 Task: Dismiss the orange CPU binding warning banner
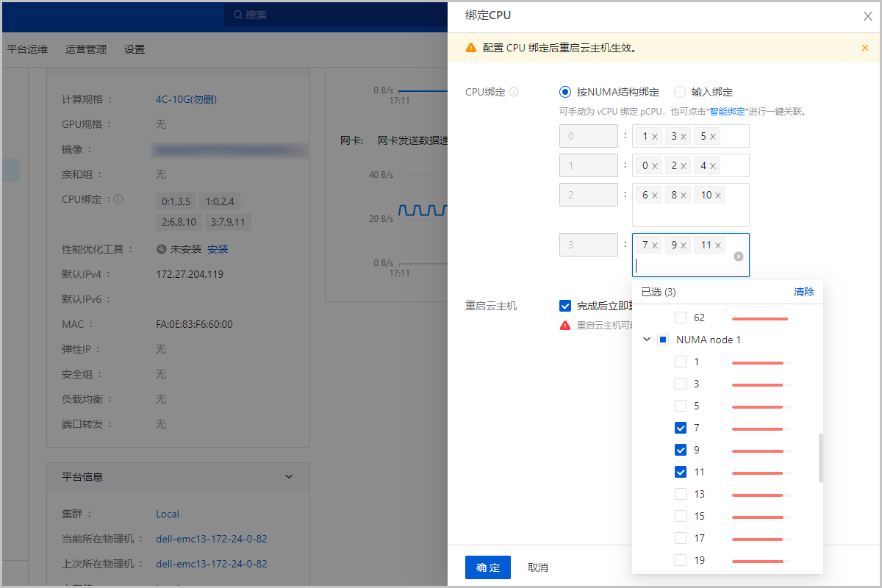[x=865, y=48]
